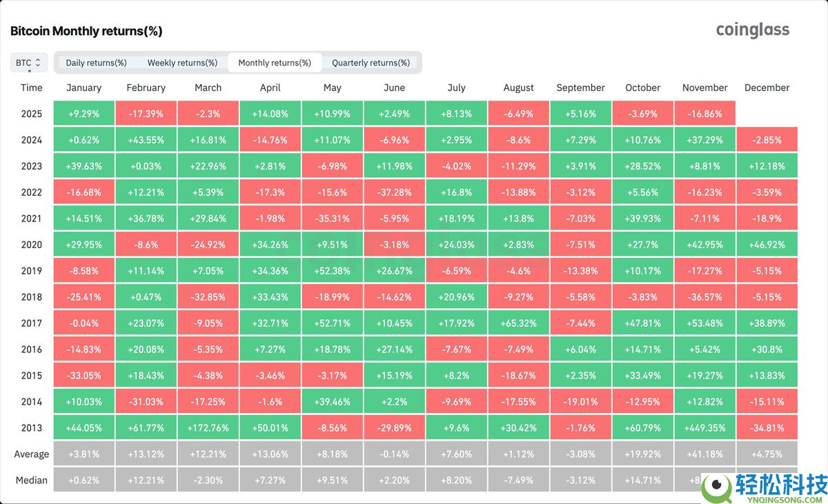The width and height of the screenshot is (828, 504).
Task: Click the August 2017 +65.32% cell
Action: 518,323
